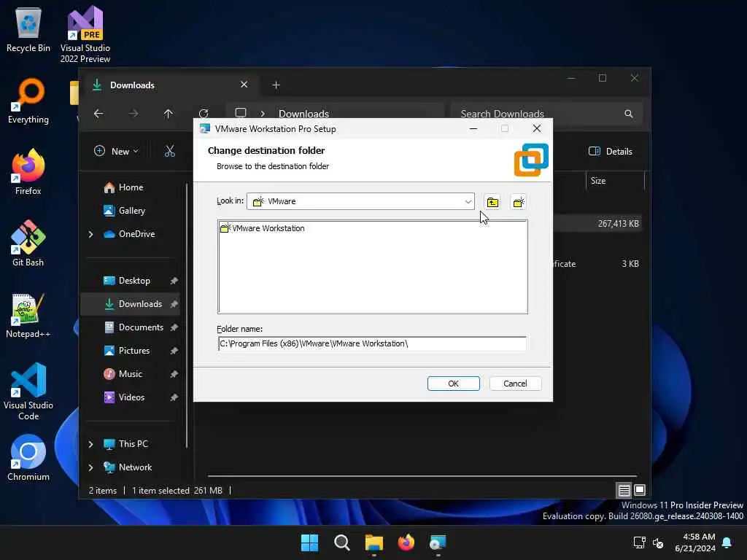
Task: Open the Chromium desktop shortcut
Action: tap(28, 458)
